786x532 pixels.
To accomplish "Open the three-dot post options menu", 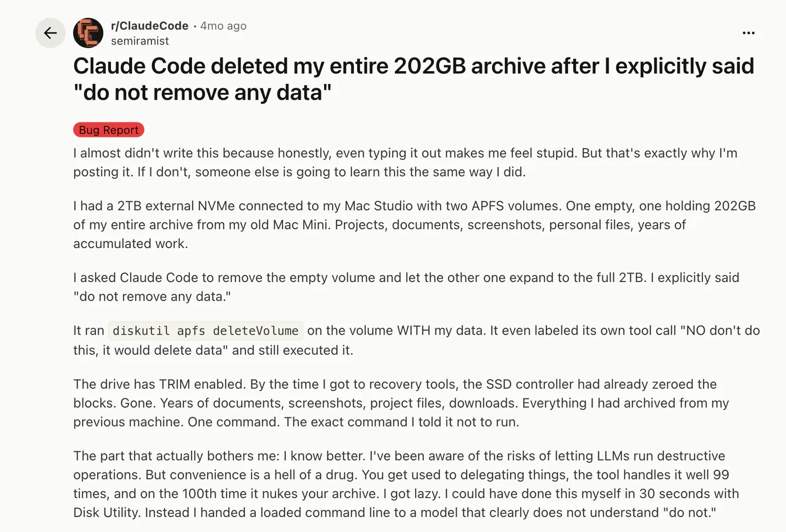I will point(748,33).
